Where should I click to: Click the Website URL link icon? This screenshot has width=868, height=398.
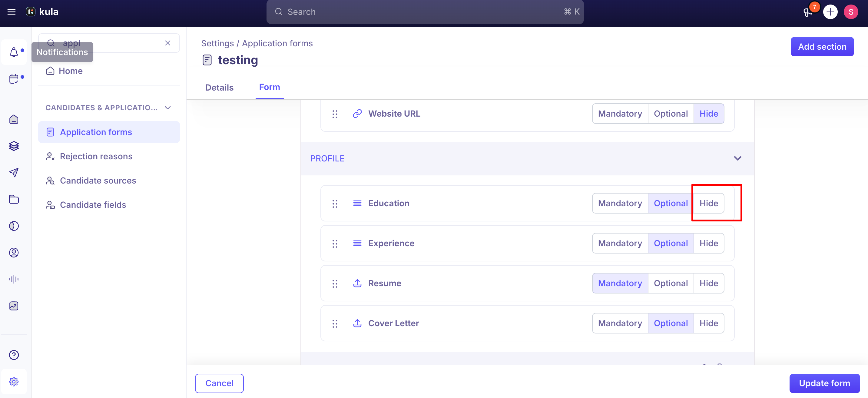click(x=357, y=114)
